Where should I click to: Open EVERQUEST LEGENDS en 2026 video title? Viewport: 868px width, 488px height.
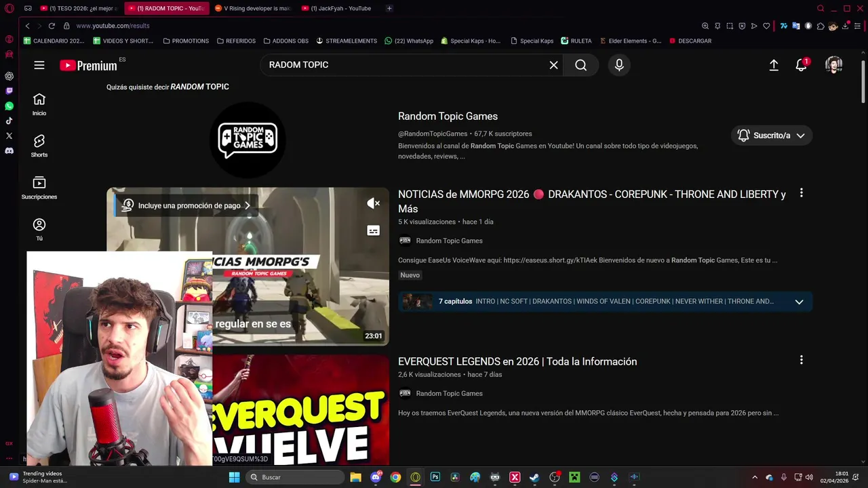[x=517, y=361]
